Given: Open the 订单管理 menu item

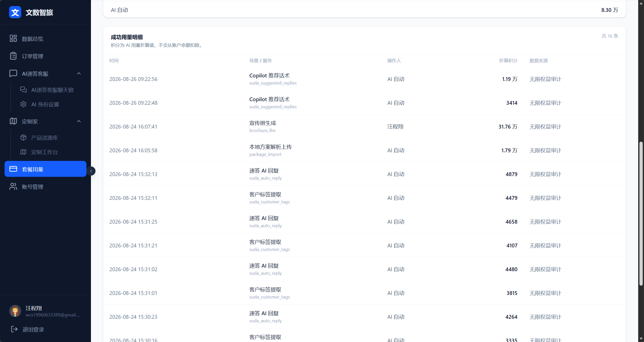Looking at the screenshot, I should (45, 56).
